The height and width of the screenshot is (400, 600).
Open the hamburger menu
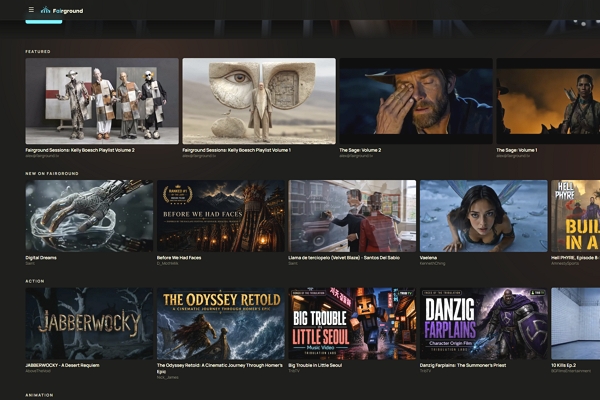[x=31, y=10]
